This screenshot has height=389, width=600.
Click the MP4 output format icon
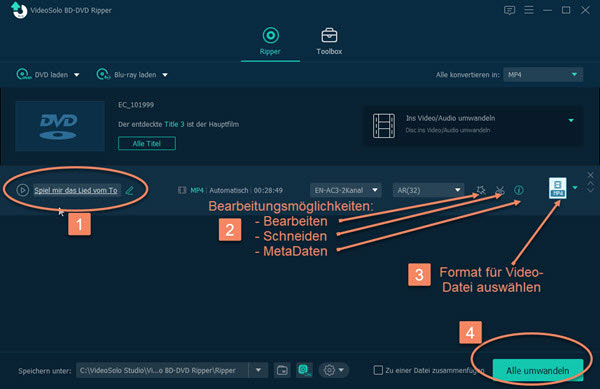[x=558, y=188]
